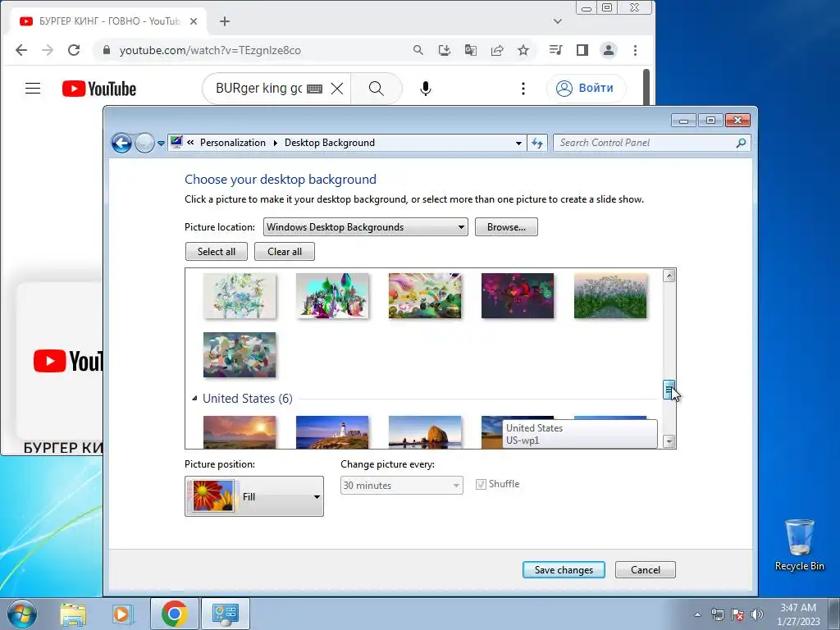Reload the YouTube page
Screen dimensions: 840x630
click(x=74, y=50)
